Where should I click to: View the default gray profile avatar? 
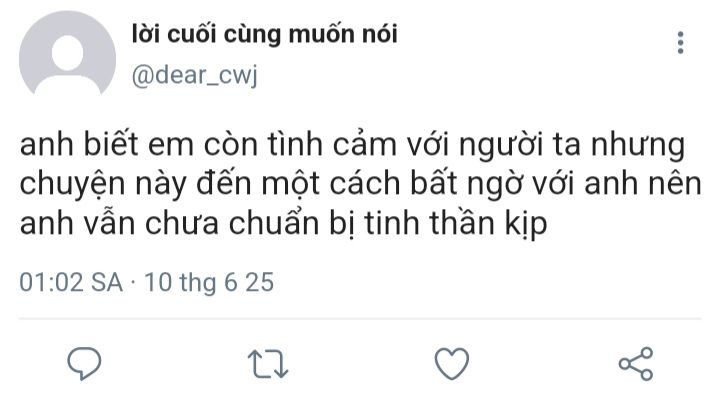pyautogui.click(x=67, y=54)
